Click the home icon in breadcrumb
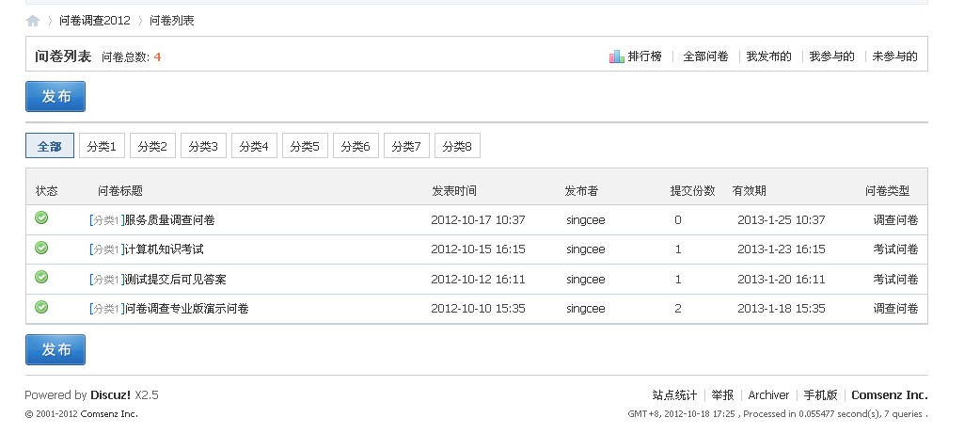The height and width of the screenshot is (434, 980). [33, 21]
